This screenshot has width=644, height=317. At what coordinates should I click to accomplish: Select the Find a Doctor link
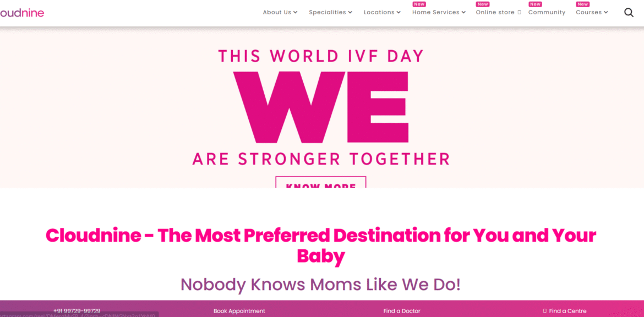click(402, 311)
